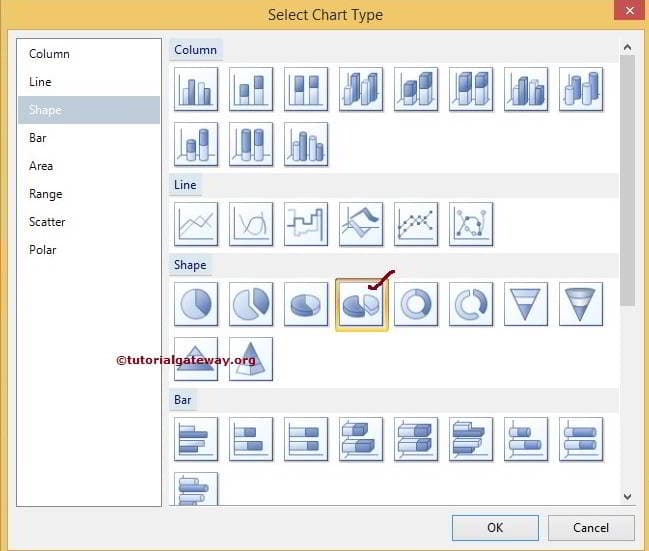Click the Shape group header label
The height and width of the screenshot is (551, 649).
click(190, 265)
